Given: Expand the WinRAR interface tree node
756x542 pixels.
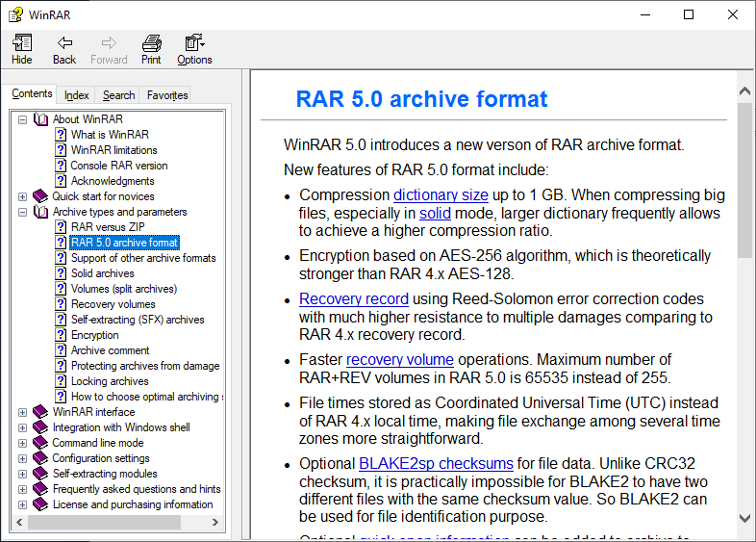Looking at the screenshot, I should [23, 412].
